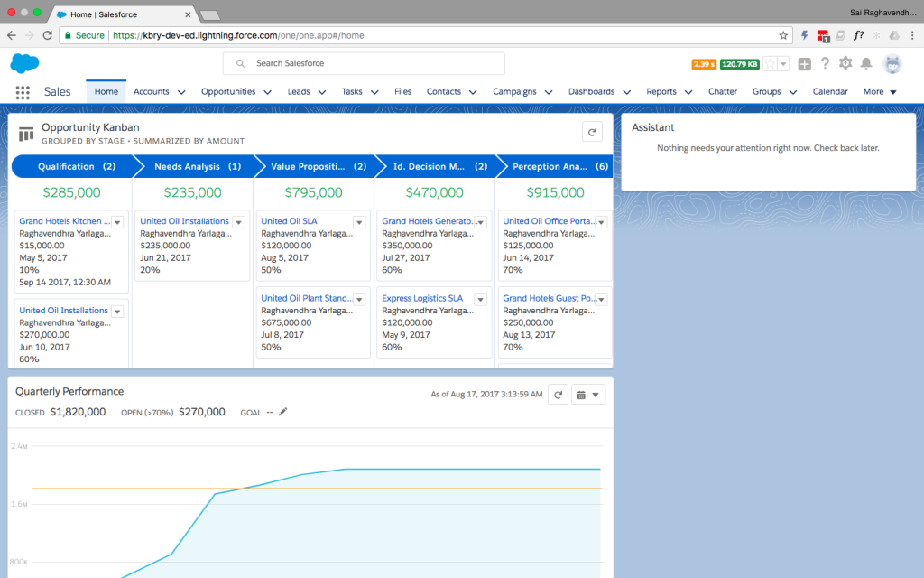
Task: Open the Files tab
Action: coord(402,91)
